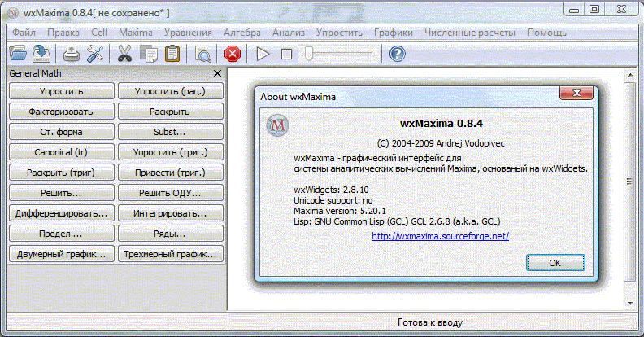Click the Save document toolbar icon

[41, 54]
